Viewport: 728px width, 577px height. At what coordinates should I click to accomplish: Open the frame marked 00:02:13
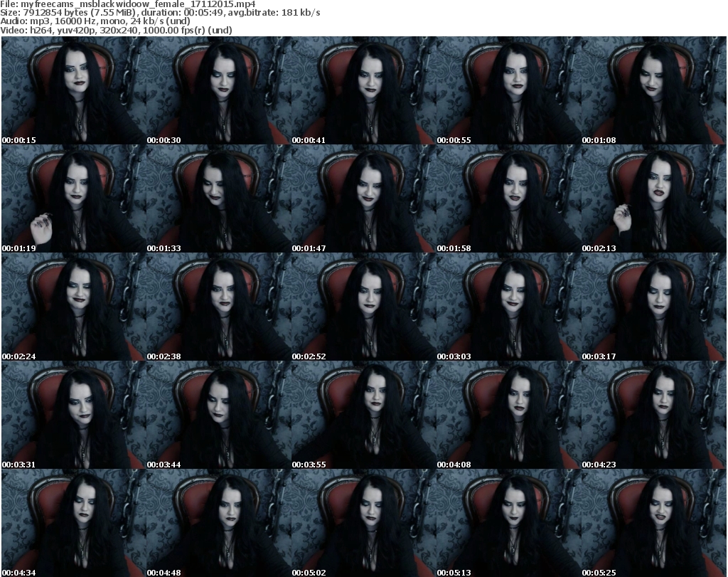coord(653,198)
